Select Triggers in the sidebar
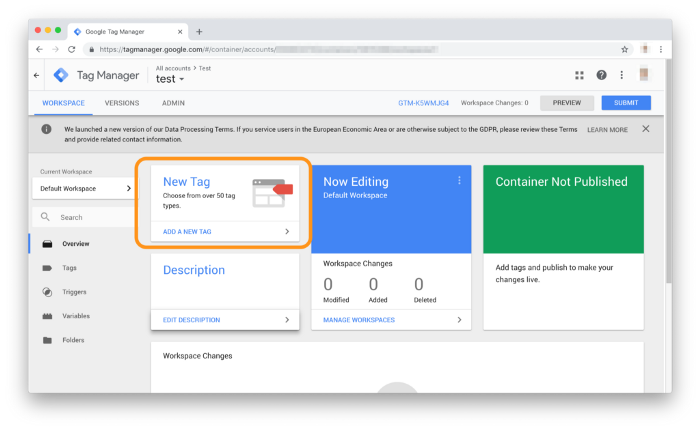The width and height of the screenshot is (700, 430). (x=74, y=292)
